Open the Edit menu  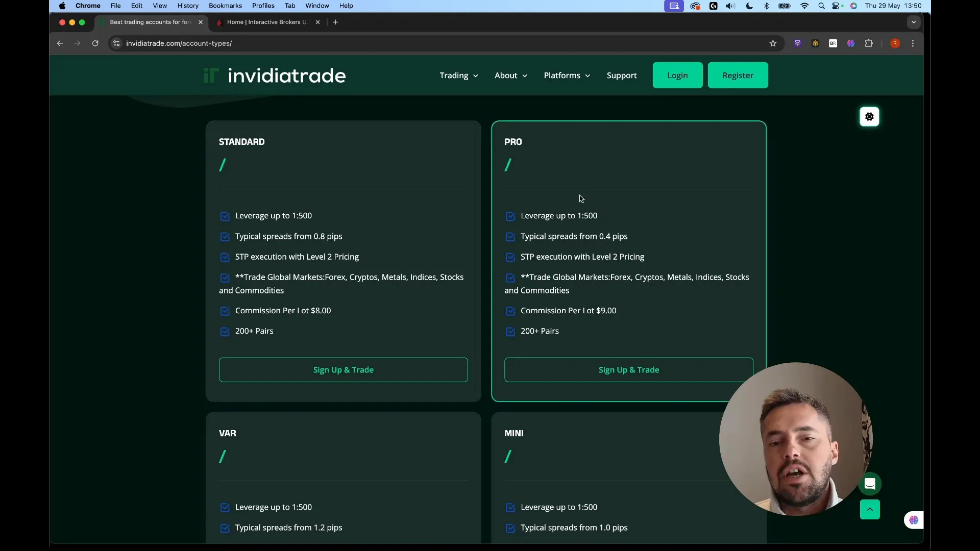136,6
